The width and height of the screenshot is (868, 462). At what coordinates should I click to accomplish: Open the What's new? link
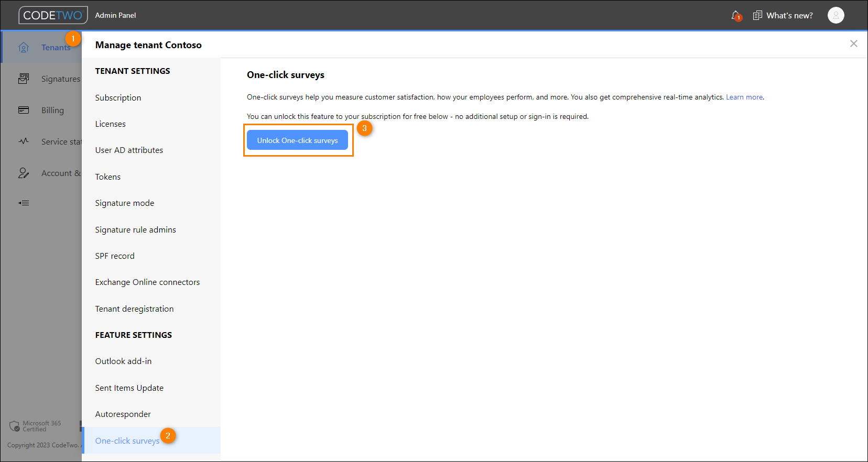pos(789,15)
